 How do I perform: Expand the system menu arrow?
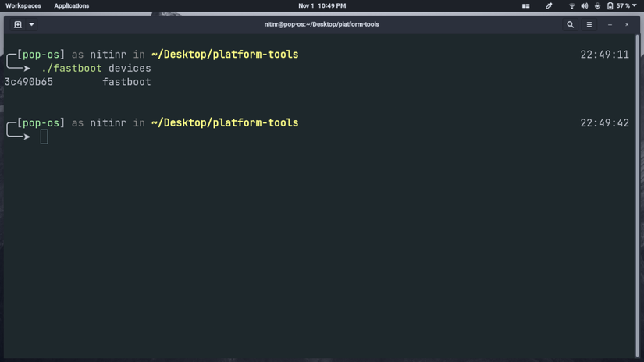(x=635, y=5)
